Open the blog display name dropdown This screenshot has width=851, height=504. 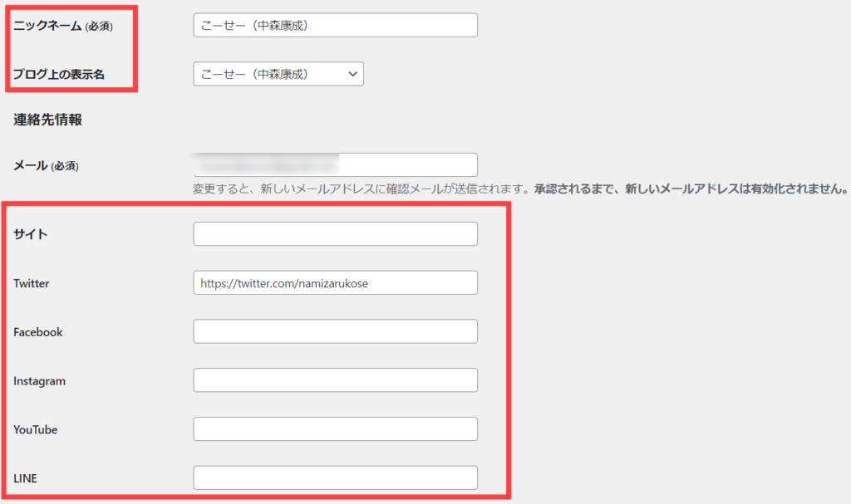[278, 74]
